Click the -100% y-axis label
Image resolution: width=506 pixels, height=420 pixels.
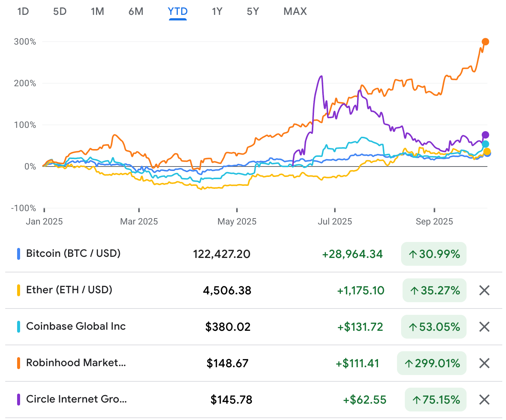tap(23, 208)
